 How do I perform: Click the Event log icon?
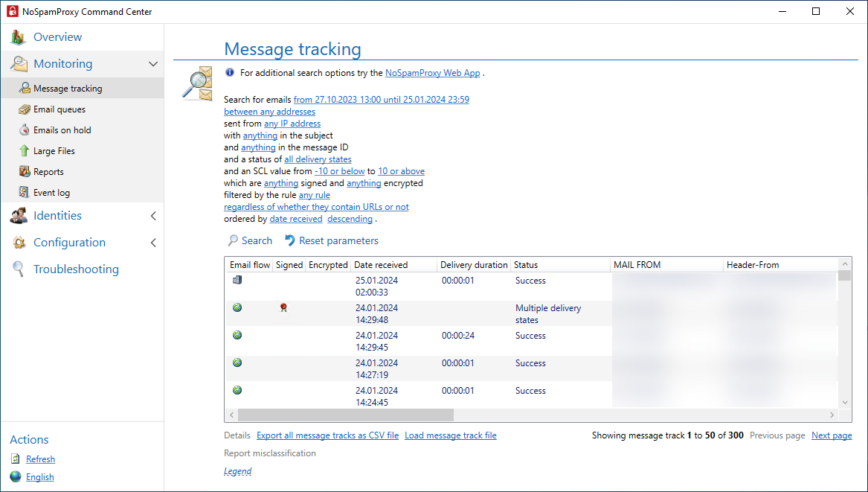click(24, 192)
